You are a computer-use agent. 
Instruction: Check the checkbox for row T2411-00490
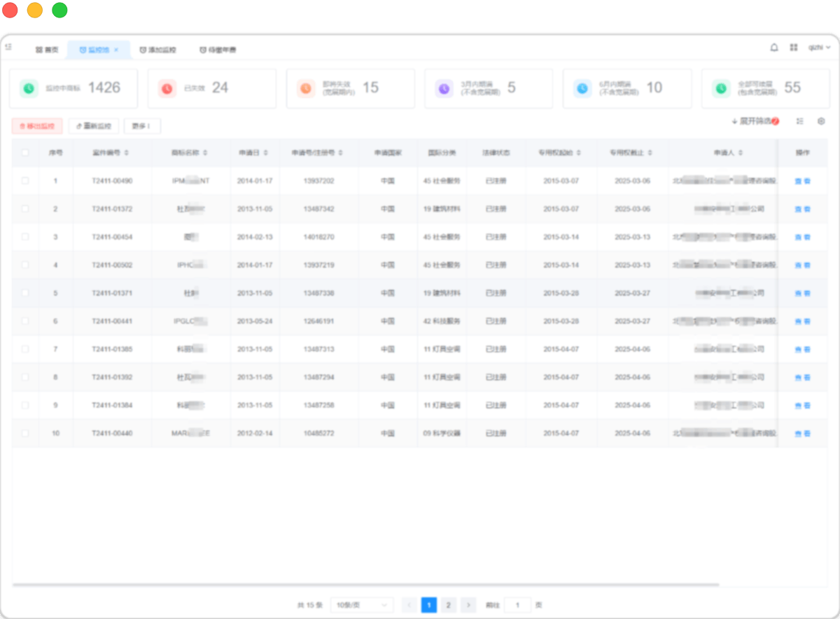[25, 181]
